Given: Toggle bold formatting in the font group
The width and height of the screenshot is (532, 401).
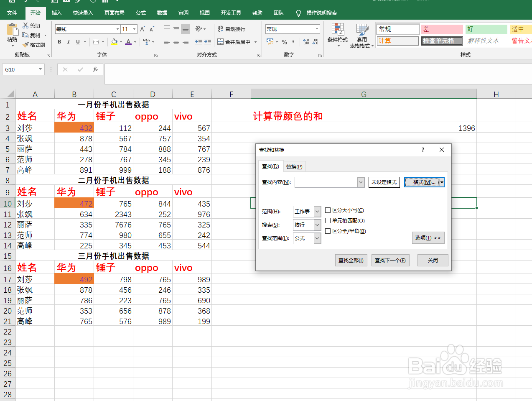Looking at the screenshot, I should pyautogui.click(x=59, y=42).
